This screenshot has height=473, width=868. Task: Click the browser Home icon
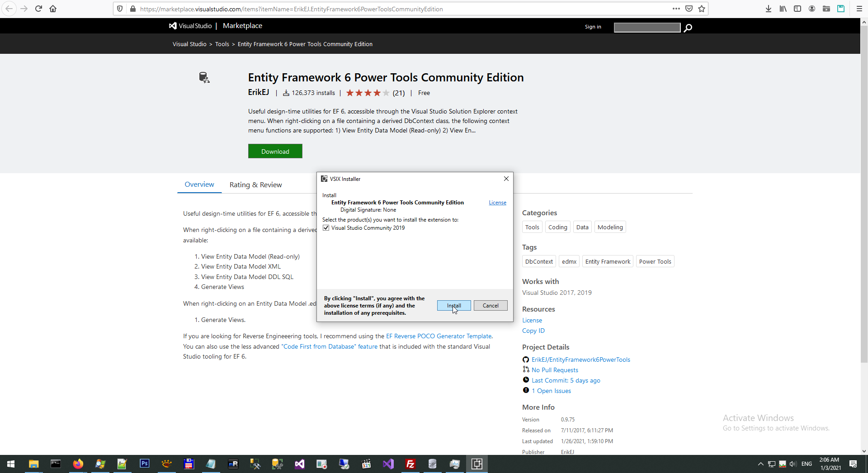tap(53, 9)
